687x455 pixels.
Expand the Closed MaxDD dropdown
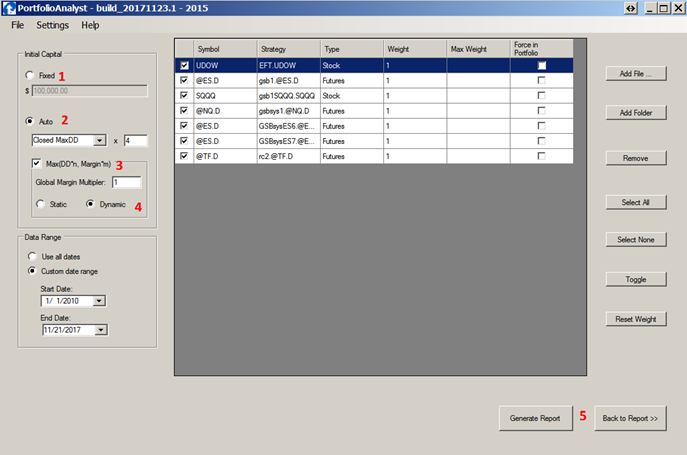pyautogui.click(x=100, y=141)
